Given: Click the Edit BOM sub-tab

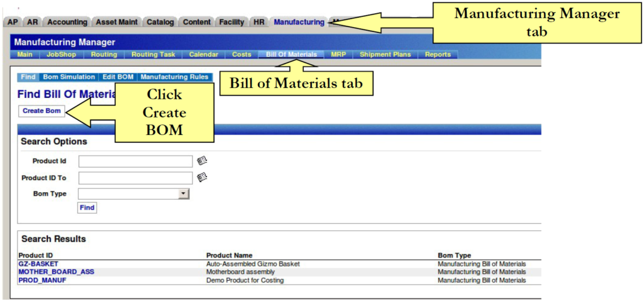Looking at the screenshot, I should (118, 77).
